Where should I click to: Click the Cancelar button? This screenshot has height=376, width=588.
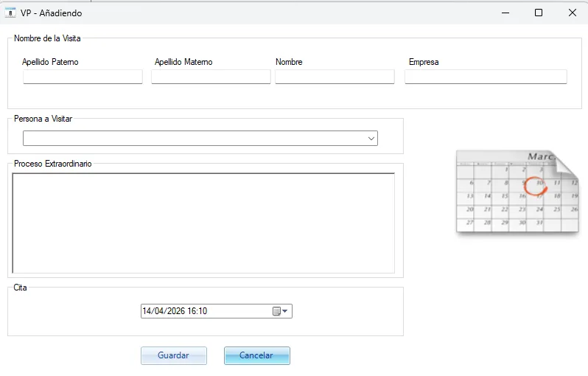click(x=257, y=355)
